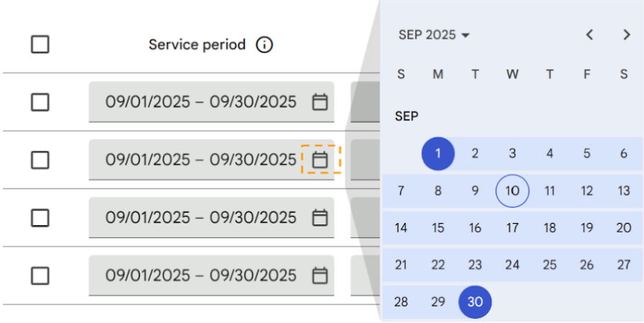
Task: Choose September 17 in the calendar
Action: click(x=512, y=228)
